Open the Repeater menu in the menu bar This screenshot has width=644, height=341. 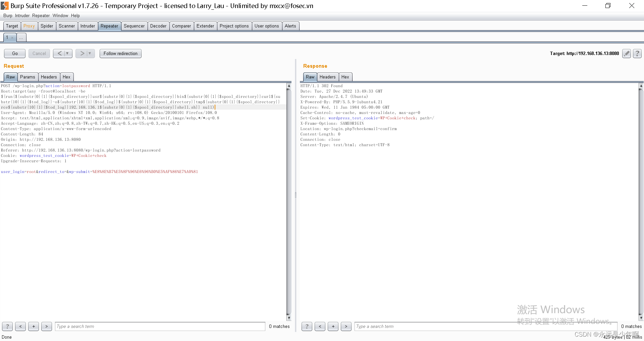[x=41, y=15]
